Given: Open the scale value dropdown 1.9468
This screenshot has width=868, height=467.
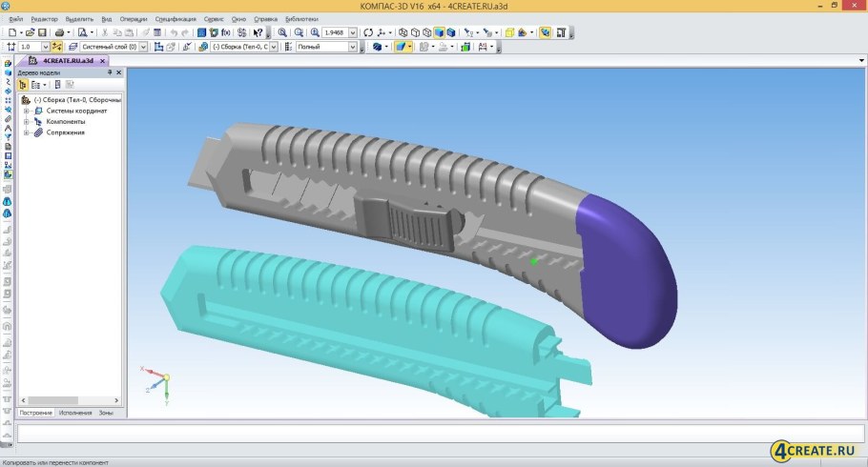Looking at the screenshot, I should (353, 32).
